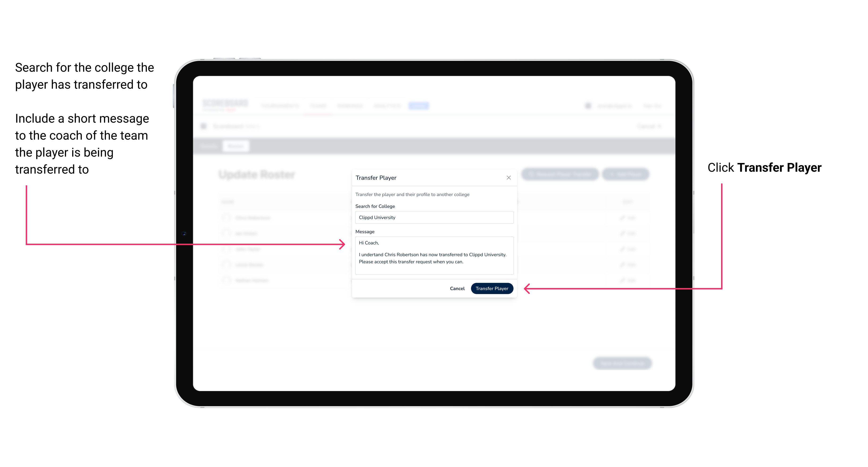Viewport: 868px width, 467px height.
Task: Click the Search for College input field
Action: tap(433, 217)
